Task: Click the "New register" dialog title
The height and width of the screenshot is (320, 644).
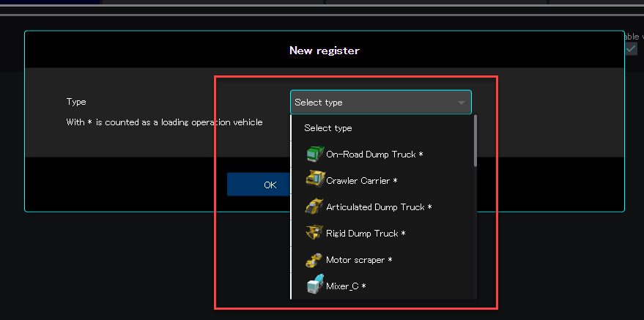Action: [x=325, y=51]
